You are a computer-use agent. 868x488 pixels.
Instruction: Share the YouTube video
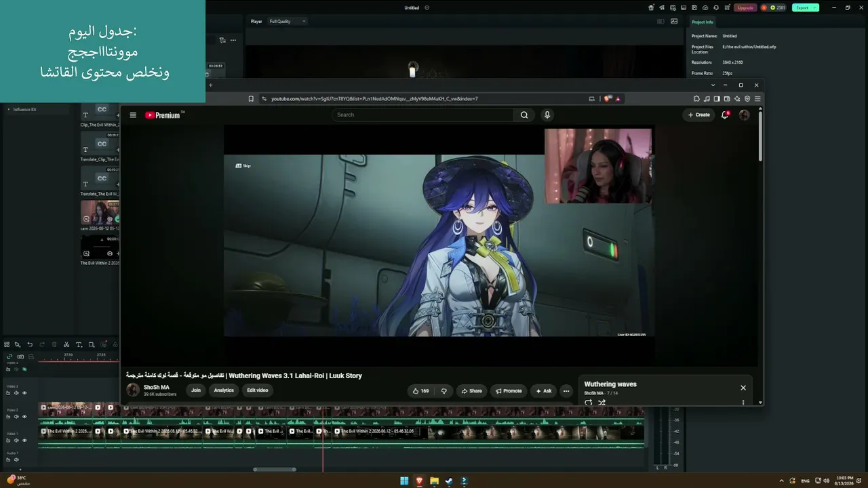point(472,390)
